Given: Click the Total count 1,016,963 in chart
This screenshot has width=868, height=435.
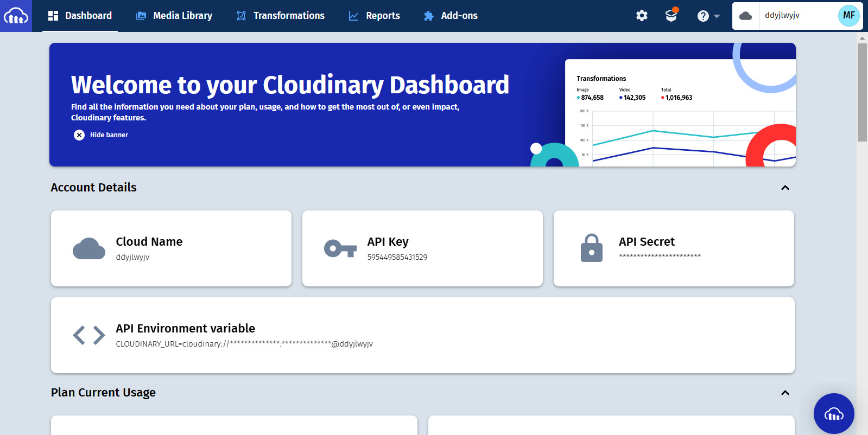Looking at the screenshot, I should pyautogui.click(x=679, y=98).
